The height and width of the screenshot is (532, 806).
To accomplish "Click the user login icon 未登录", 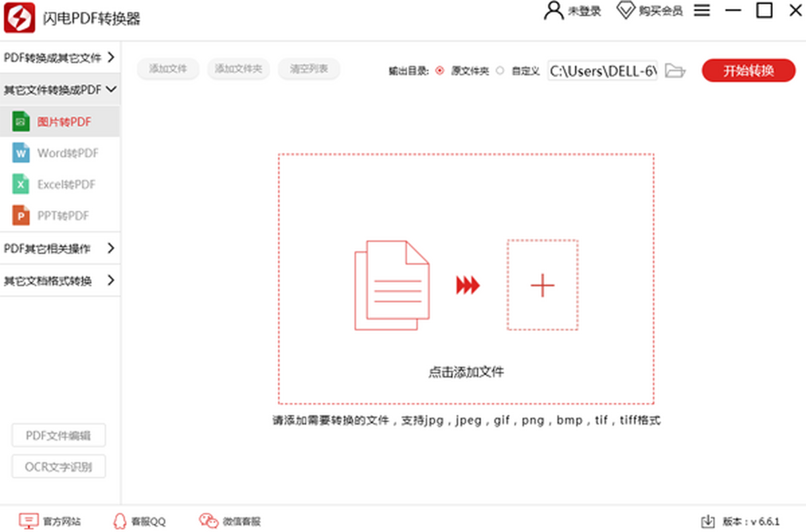I will coord(553,11).
